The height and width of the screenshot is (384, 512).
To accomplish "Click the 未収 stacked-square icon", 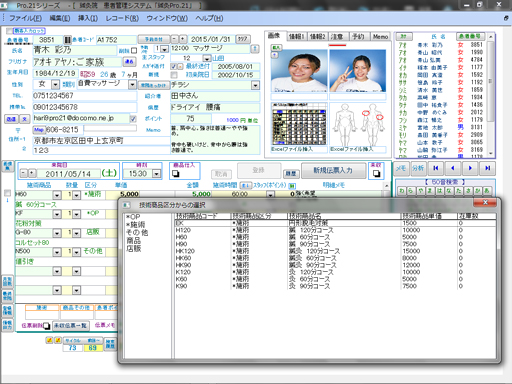I will (x=377, y=174).
